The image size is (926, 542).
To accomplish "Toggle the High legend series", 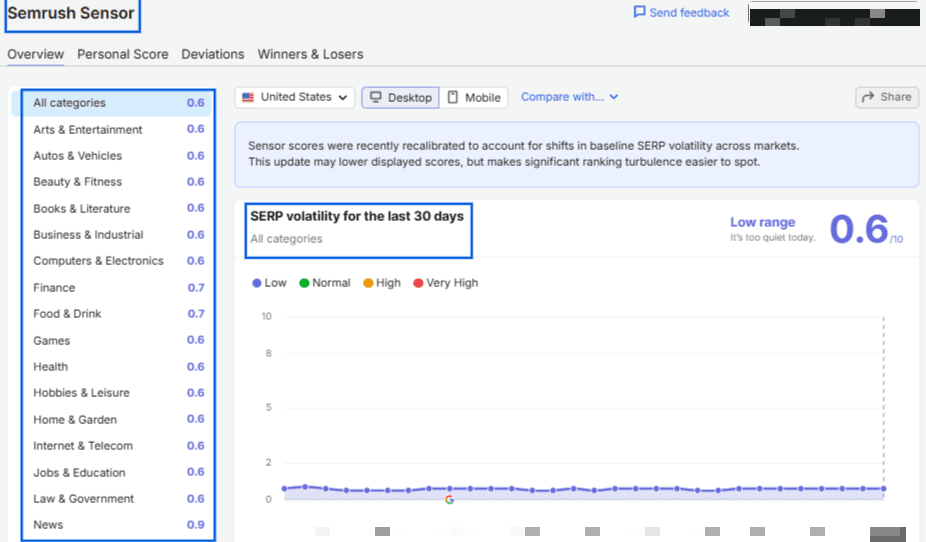I will [382, 283].
